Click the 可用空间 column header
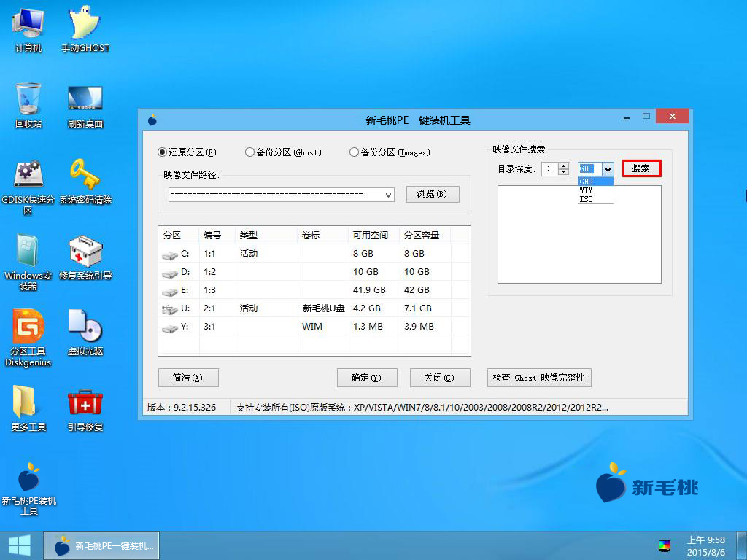The width and height of the screenshot is (747, 560). point(374,236)
